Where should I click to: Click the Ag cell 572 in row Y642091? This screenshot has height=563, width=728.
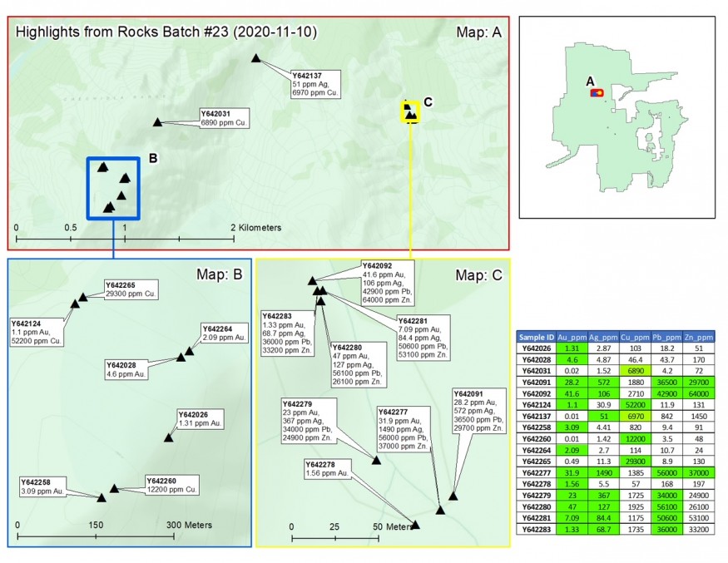[x=603, y=382]
